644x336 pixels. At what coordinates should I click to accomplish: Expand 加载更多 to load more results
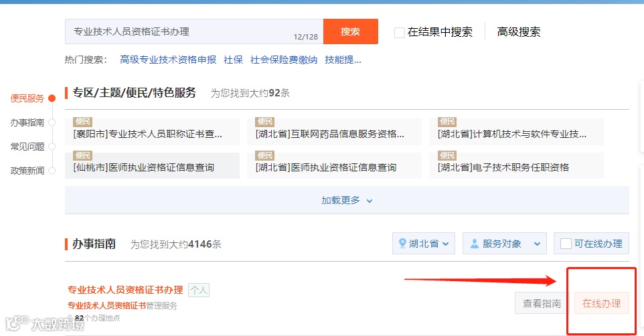pyautogui.click(x=347, y=200)
